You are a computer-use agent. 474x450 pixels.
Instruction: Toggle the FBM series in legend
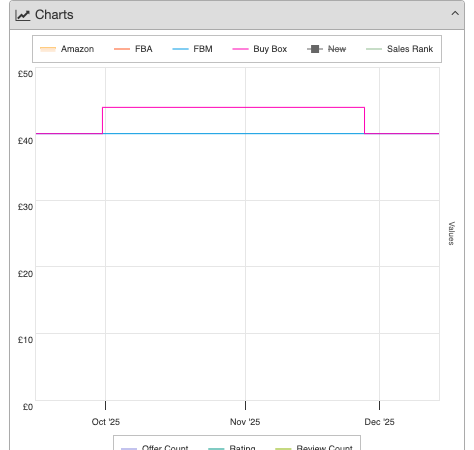coord(192,49)
